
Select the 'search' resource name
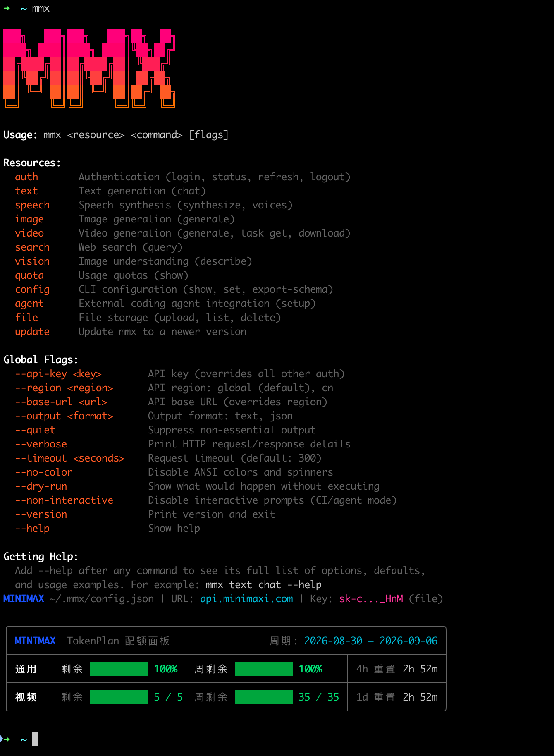(x=32, y=247)
